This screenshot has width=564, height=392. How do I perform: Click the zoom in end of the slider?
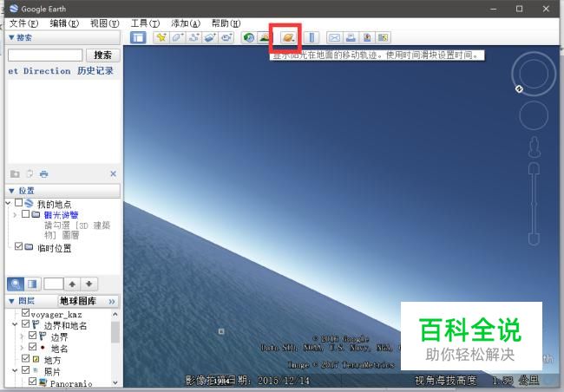pos(534,168)
